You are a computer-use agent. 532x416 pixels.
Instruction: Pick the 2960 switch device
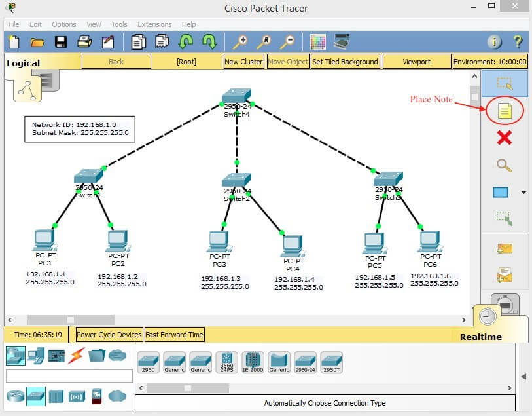point(149,363)
